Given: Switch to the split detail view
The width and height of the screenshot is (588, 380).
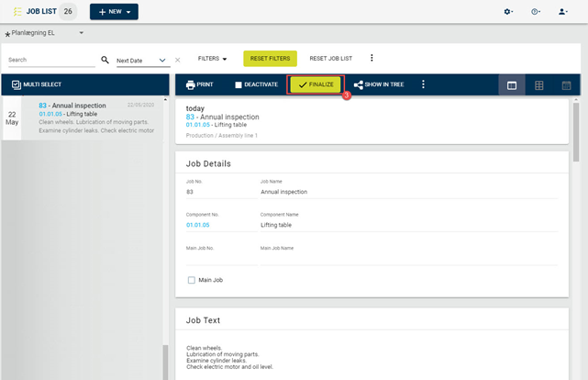Looking at the screenshot, I should tap(512, 85).
